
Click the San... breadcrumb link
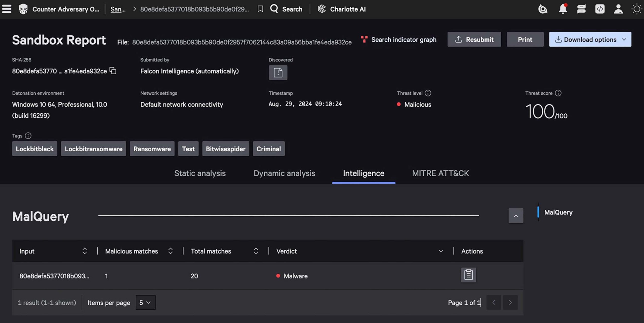[118, 9]
